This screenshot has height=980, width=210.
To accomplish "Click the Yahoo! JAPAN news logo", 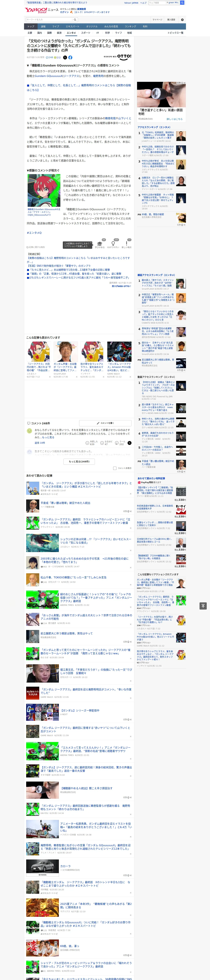I will click(x=42, y=10).
